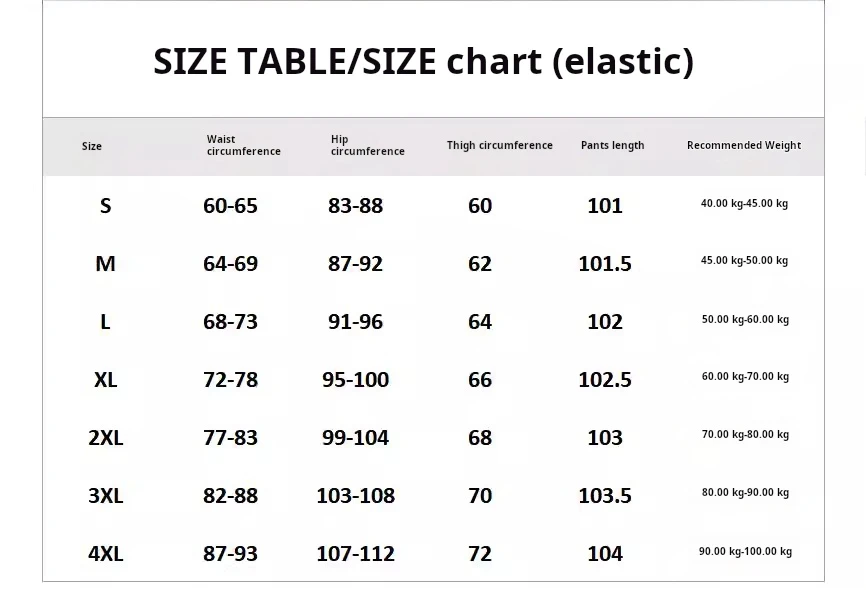This screenshot has width=866, height=590.
Task: Select the 4XL size row label
Action: (105, 554)
